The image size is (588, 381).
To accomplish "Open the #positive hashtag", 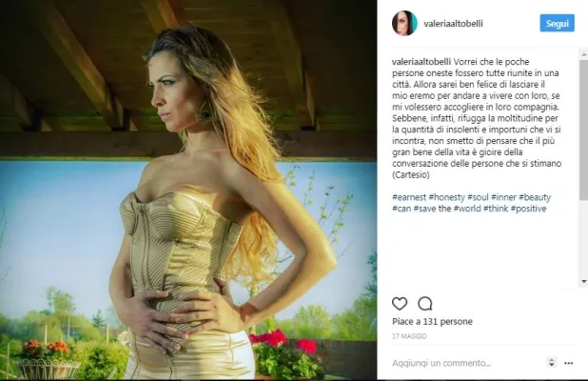I will [528, 209].
